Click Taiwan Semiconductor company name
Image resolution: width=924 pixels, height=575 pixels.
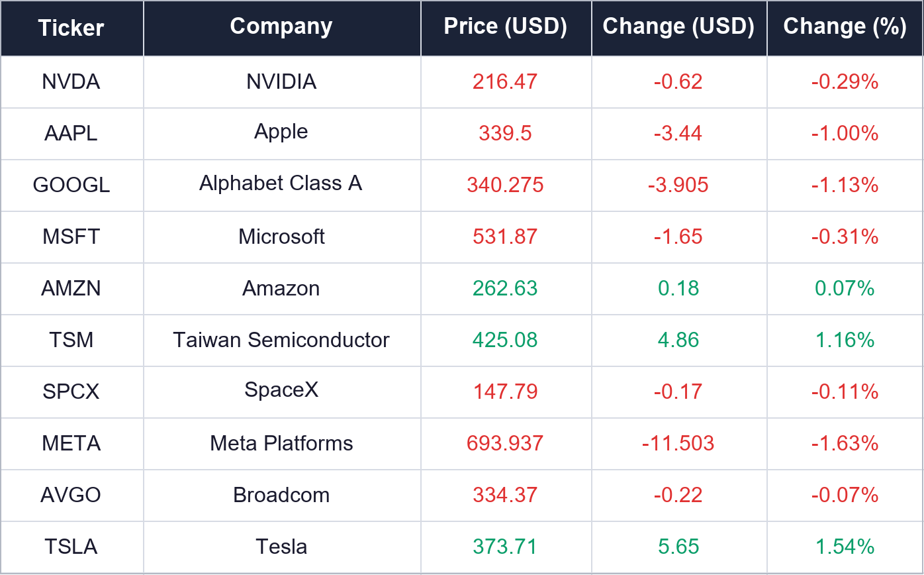281,340
